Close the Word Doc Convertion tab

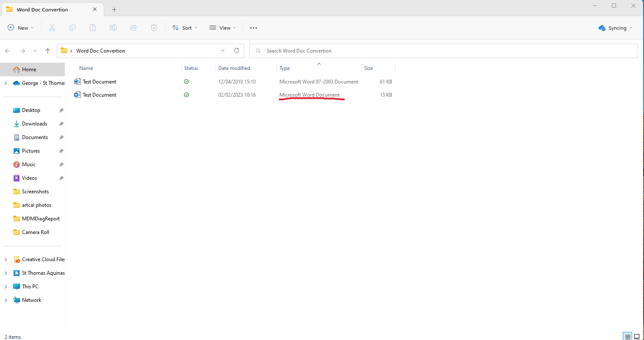pos(95,9)
